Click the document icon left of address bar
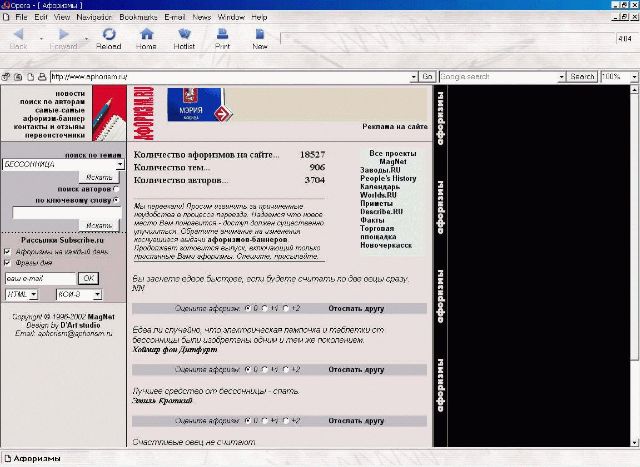 (30, 77)
